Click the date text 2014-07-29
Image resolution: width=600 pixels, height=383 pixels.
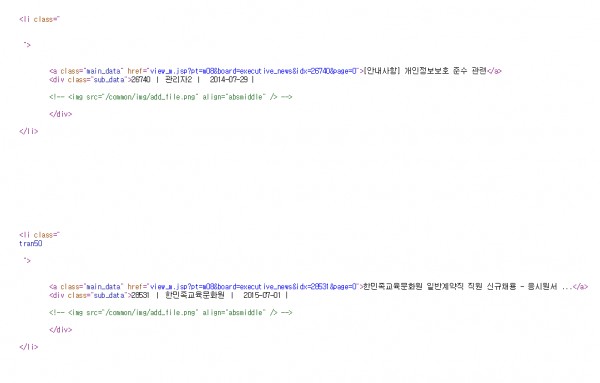[x=229, y=80]
